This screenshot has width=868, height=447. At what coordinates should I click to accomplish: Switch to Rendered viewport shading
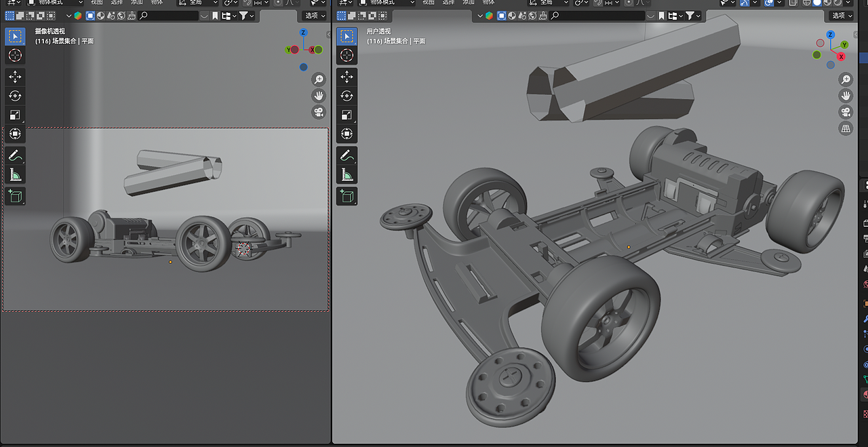(837, 3)
